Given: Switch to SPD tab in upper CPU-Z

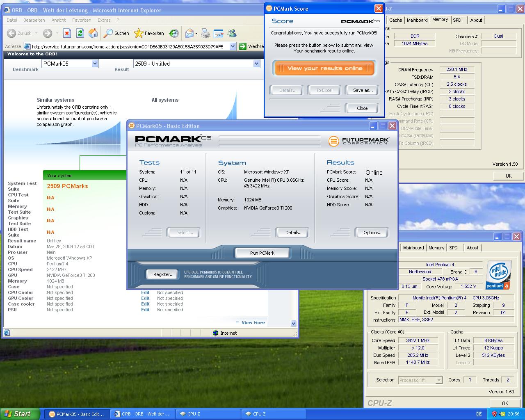Looking at the screenshot, I should (x=457, y=20).
